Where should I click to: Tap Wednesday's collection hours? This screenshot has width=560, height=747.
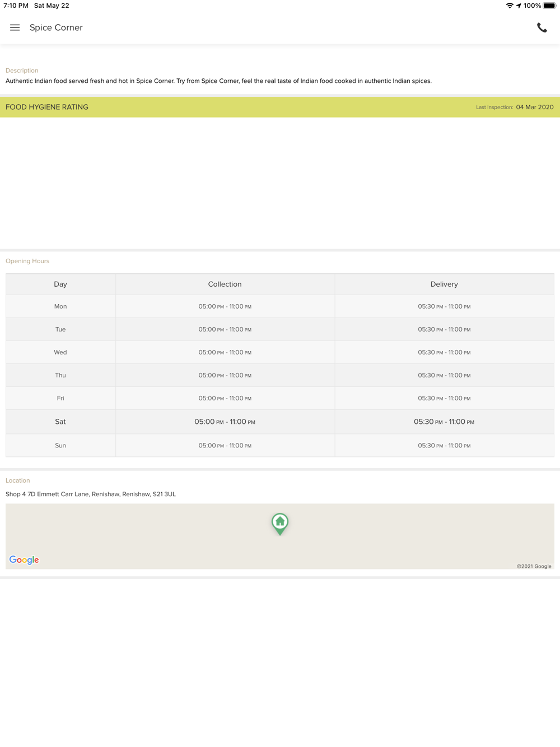(x=225, y=352)
